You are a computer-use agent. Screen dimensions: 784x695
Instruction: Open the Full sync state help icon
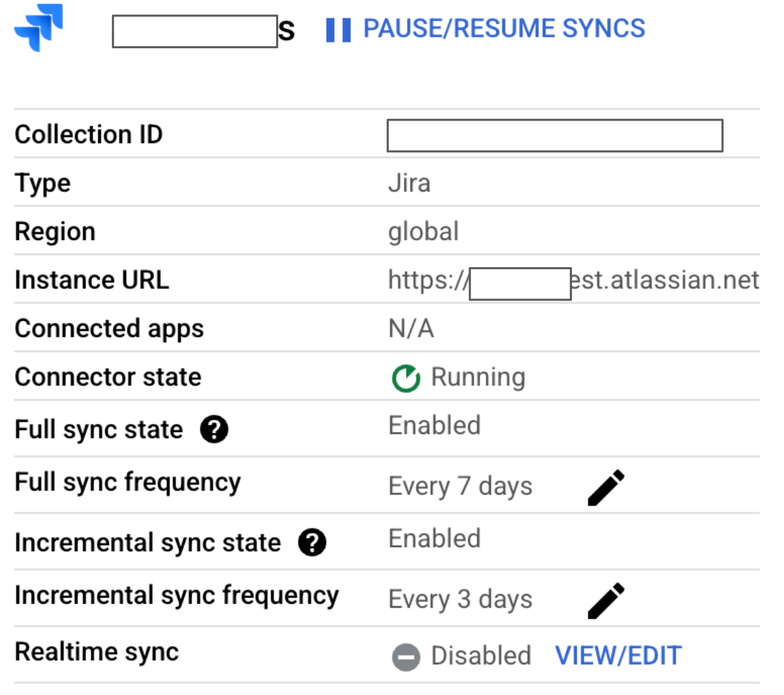213,429
